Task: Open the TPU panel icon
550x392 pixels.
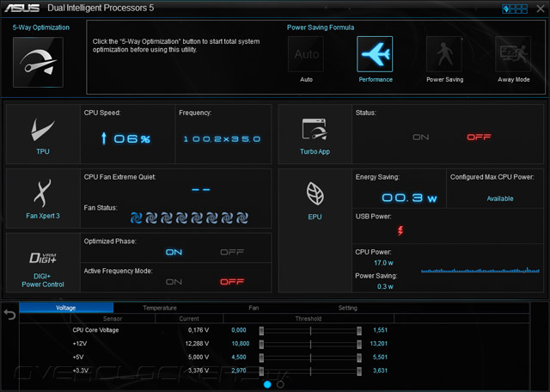Action: [x=43, y=129]
